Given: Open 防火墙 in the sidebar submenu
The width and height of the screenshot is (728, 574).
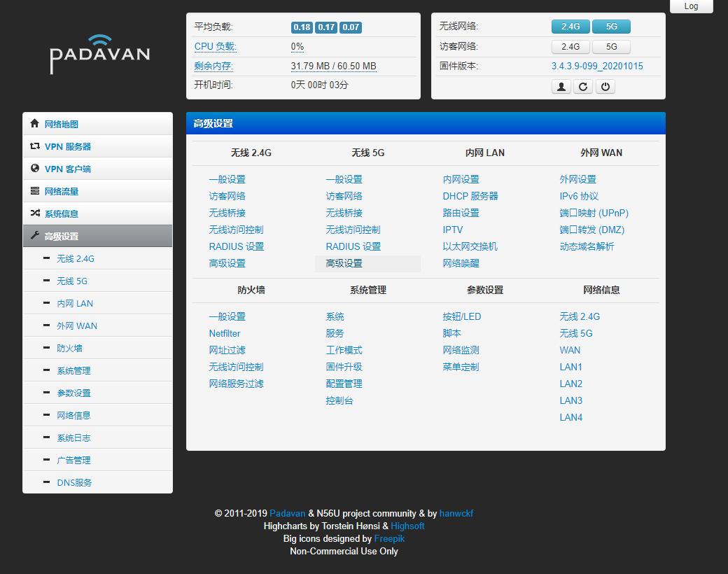Looking at the screenshot, I should click(x=69, y=348).
